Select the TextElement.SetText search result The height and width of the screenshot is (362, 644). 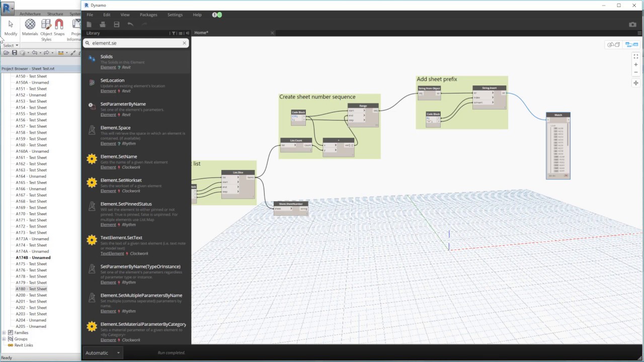point(136,246)
